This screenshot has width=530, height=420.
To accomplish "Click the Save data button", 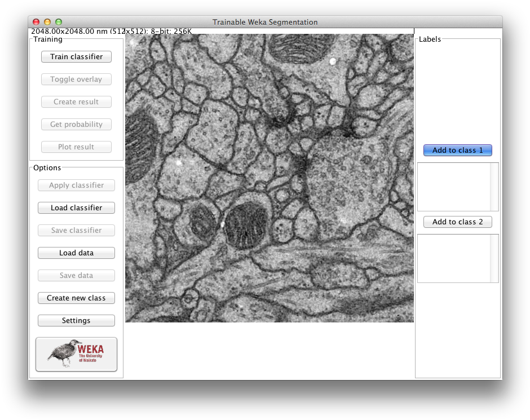I will (x=76, y=276).
